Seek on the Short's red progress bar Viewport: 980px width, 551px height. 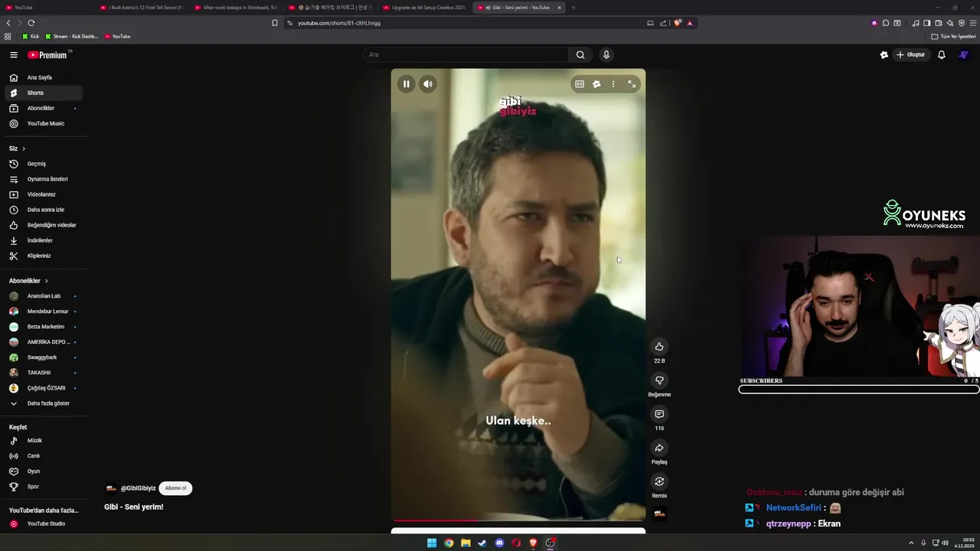pos(518,520)
